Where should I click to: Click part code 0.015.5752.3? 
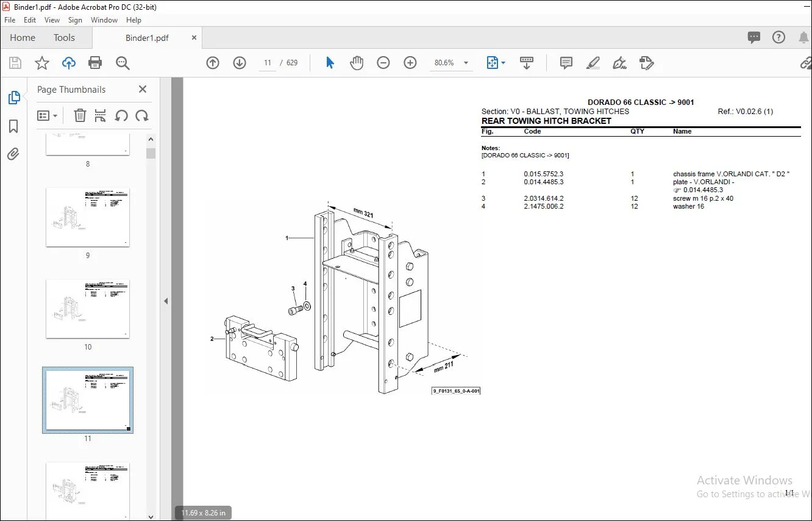[x=544, y=174]
